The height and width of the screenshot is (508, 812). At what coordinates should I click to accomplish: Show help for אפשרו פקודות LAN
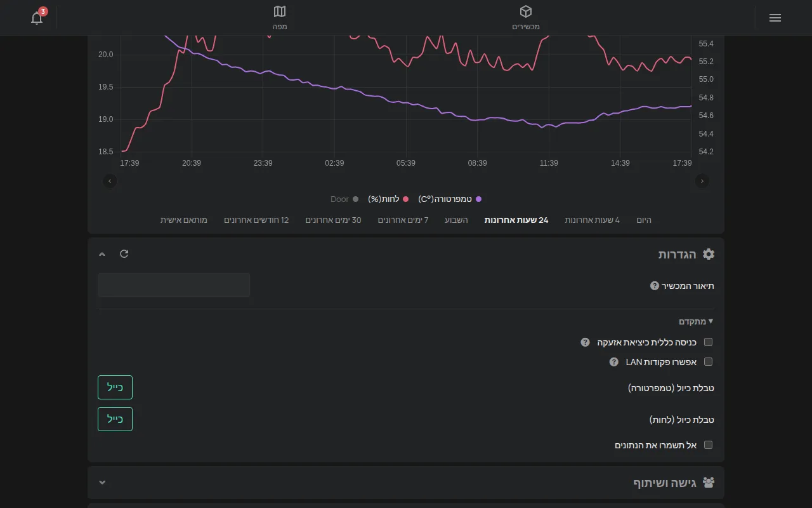(x=614, y=362)
